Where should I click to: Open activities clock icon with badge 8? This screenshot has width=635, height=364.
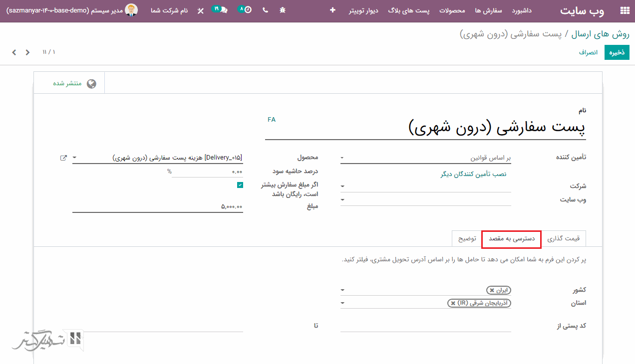coord(245,10)
